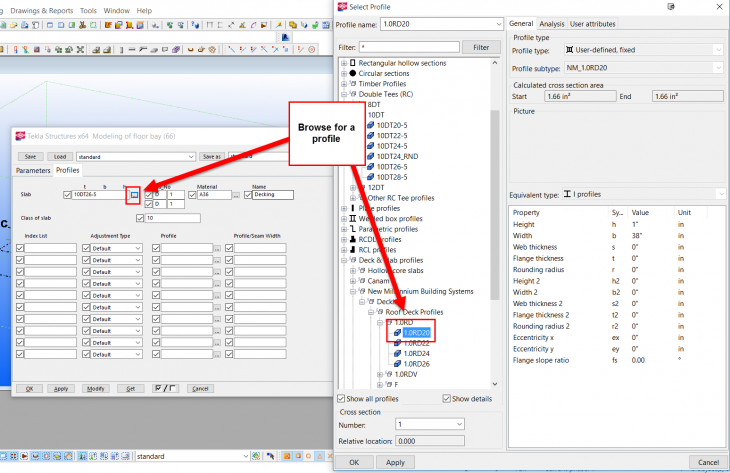Click the Filter text input field

click(409, 47)
